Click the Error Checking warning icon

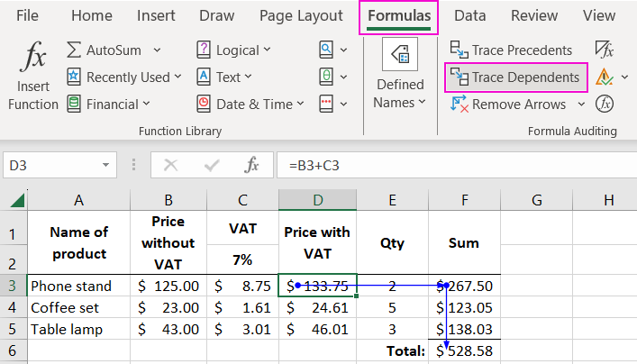(604, 77)
